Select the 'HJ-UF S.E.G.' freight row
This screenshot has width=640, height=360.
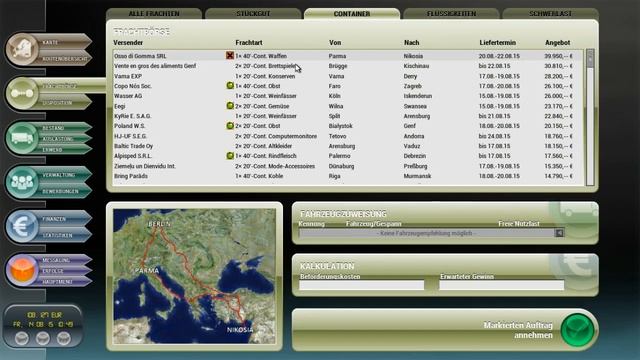tap(349, 136)
